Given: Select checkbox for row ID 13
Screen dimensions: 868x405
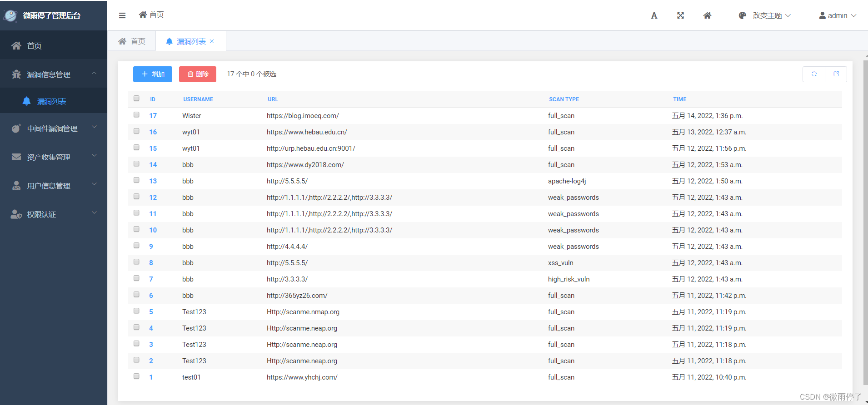Looking at the screenshot, I should click(136, 180).
